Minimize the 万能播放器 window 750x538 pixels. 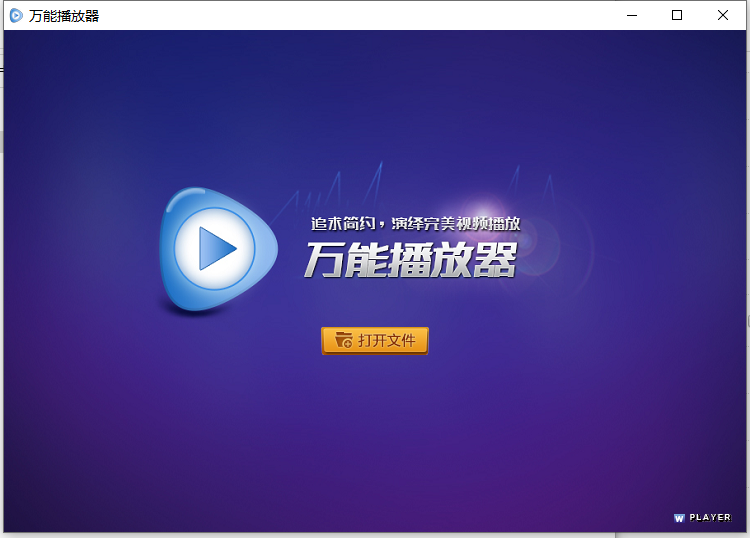(x=632, y=15)
